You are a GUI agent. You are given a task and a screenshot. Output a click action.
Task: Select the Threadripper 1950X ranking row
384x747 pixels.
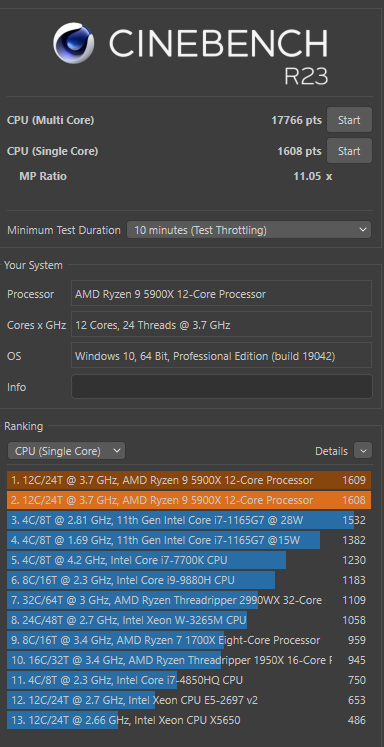click(189, 660)
